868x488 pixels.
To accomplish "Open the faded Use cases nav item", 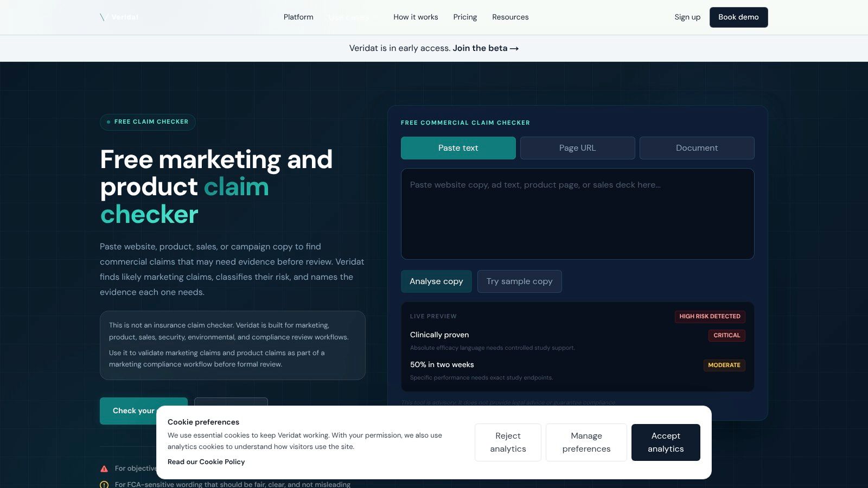I will (x=353, y=17).
